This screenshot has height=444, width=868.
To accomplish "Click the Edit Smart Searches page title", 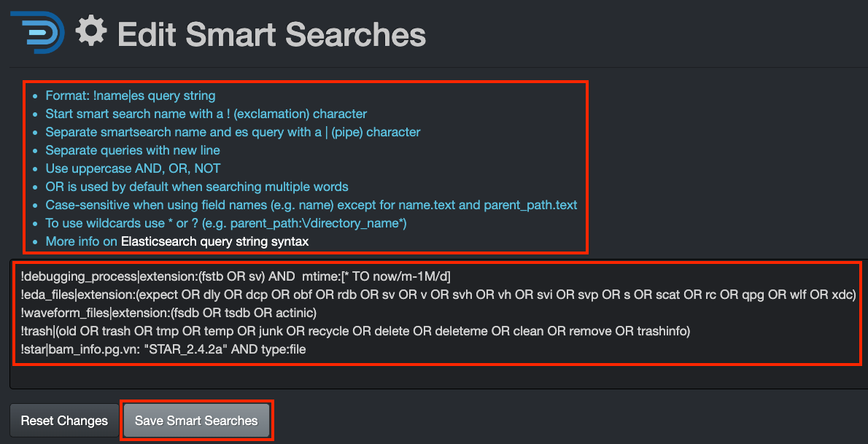I will (274, 32).
